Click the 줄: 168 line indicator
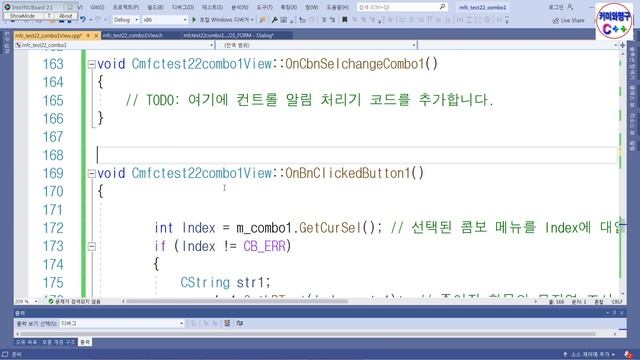640x360 pixels. 556,302
